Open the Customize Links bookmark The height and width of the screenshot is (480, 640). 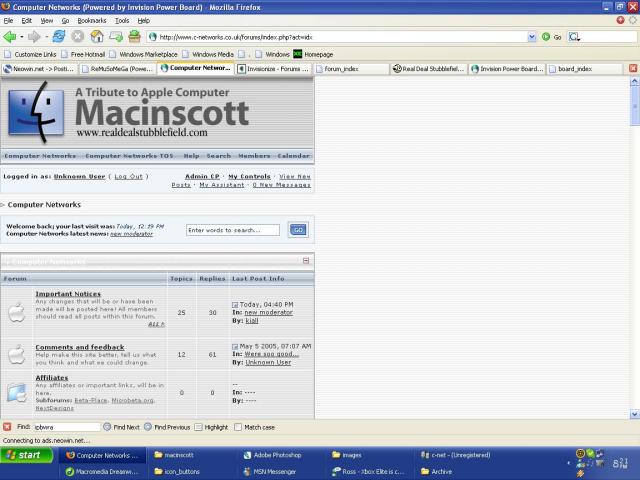tap(31, 54)
